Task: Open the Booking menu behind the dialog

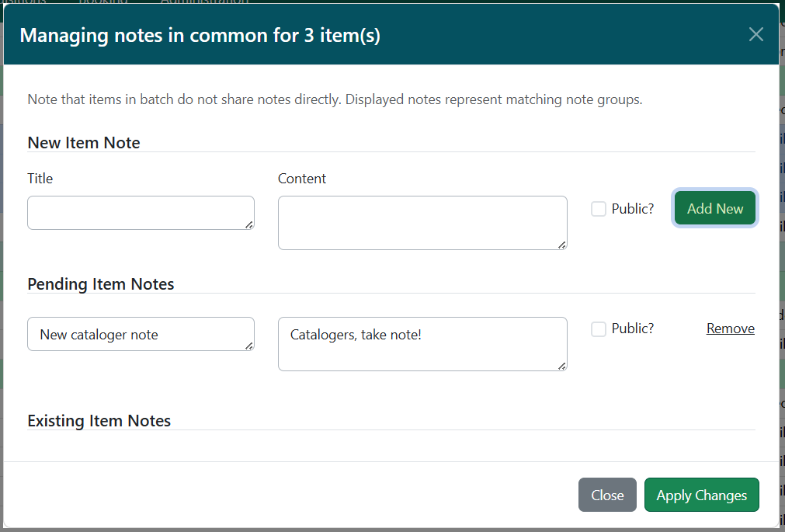Action: click(105, 2)
